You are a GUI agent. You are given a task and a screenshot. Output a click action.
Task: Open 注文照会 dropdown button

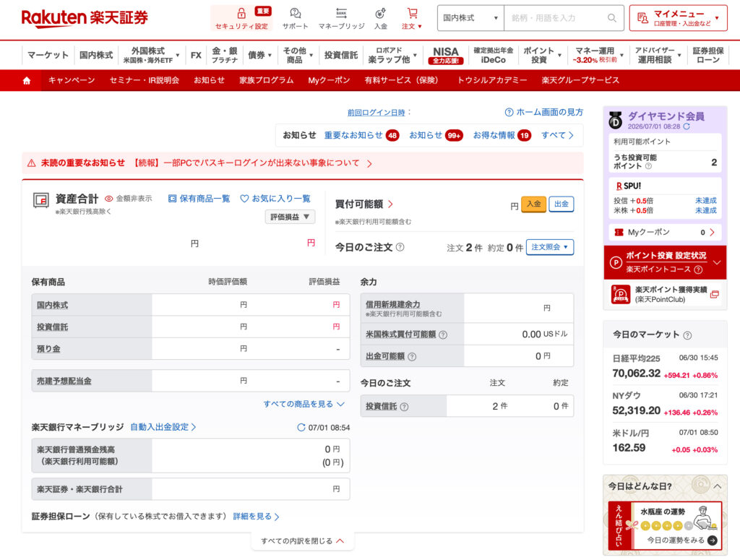550,247
